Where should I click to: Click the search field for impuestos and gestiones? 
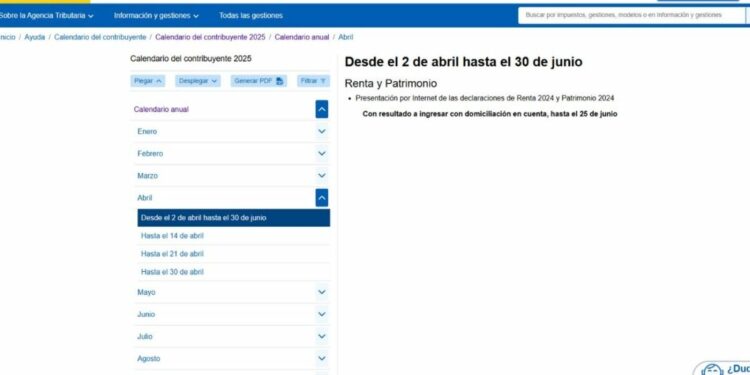[631, 15]
